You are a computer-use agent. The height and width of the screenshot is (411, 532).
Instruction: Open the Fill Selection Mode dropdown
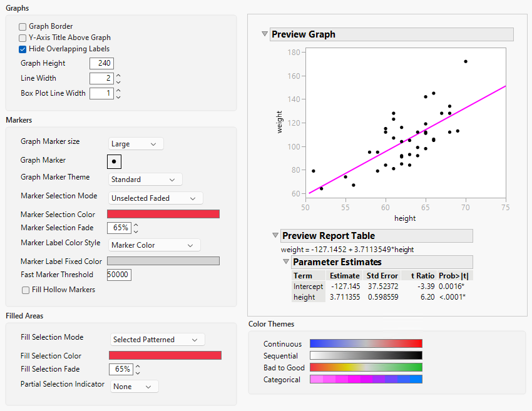coord(157,340)
